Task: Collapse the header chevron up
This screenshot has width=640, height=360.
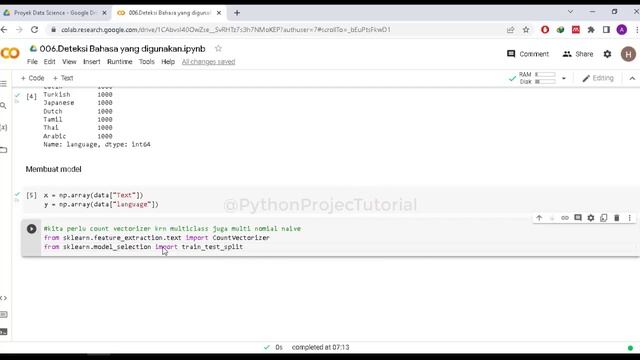Action: coord(632,78)
